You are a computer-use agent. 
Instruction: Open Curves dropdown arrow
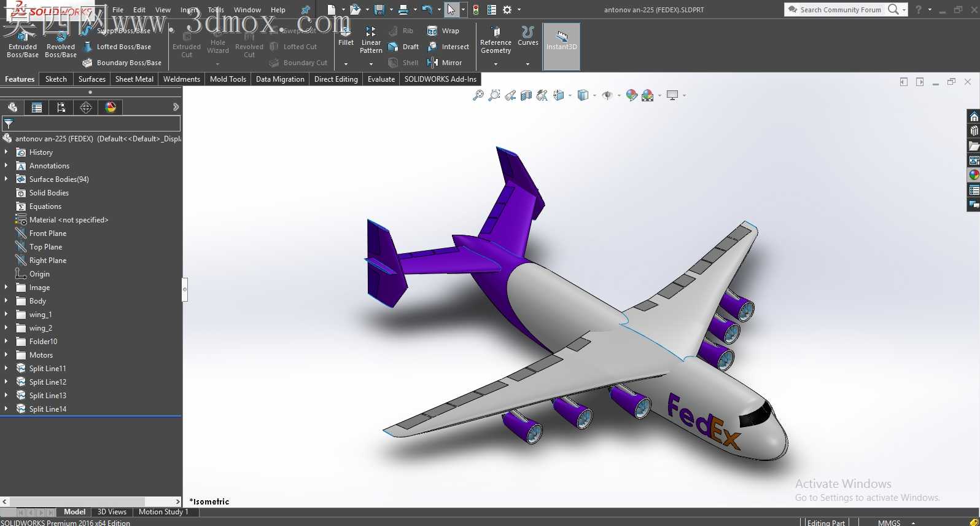(x=527, y=64)
